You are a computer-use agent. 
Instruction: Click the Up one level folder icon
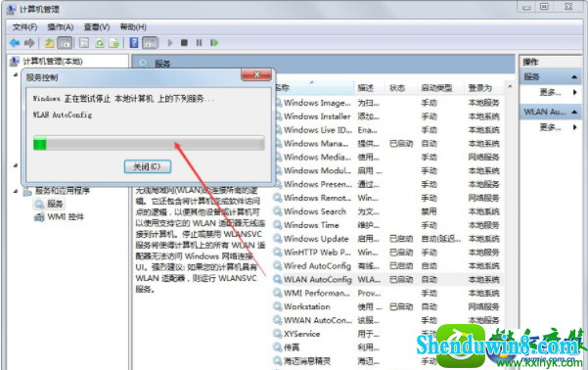(x=49, y=43)
